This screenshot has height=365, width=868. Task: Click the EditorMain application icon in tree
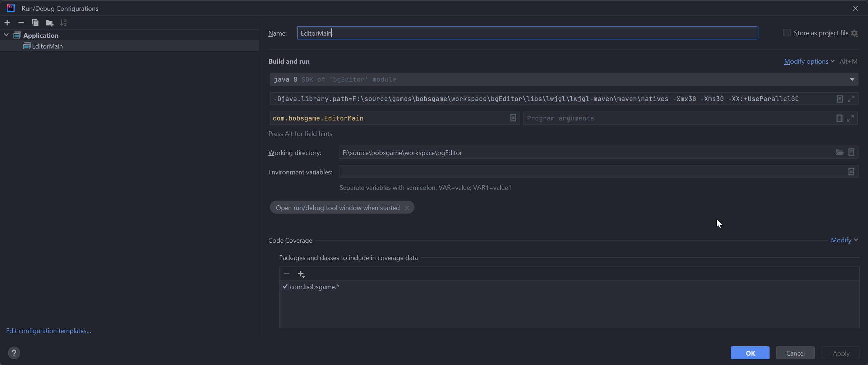coord(27,46)
